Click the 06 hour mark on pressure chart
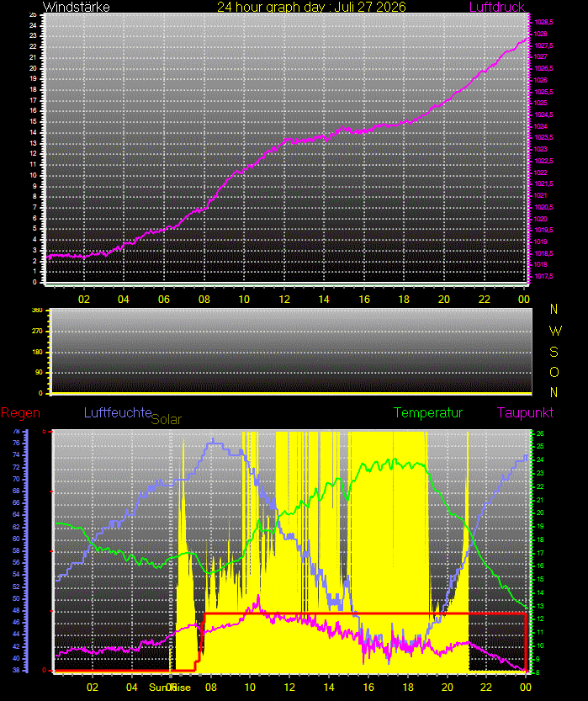588x701 pixels. pyautogui.click(x=164, y=299)
